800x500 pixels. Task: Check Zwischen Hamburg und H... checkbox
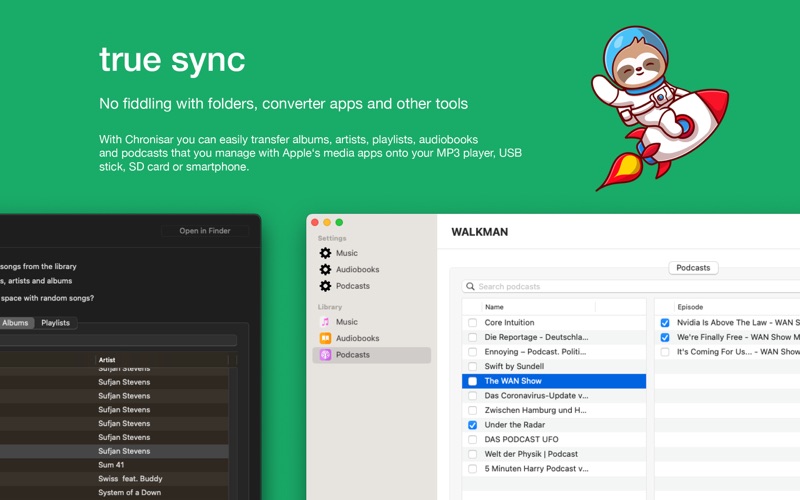[472, 410]
